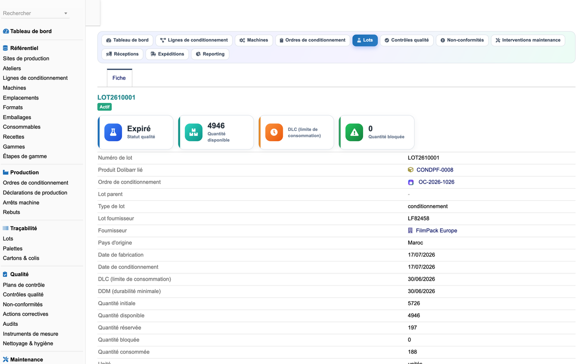Click the Quantité initiale value 5726
The image size is (588, 364).
tap(414, 304)
